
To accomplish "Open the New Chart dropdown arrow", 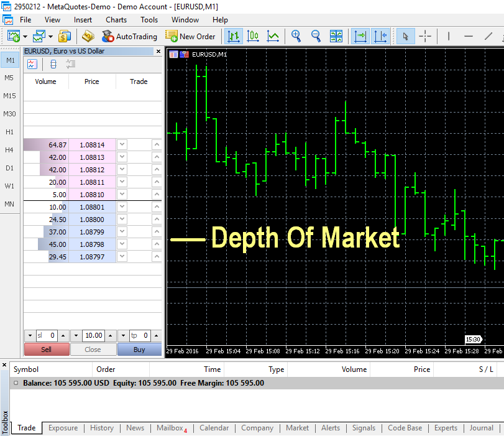I will (25, 37).
